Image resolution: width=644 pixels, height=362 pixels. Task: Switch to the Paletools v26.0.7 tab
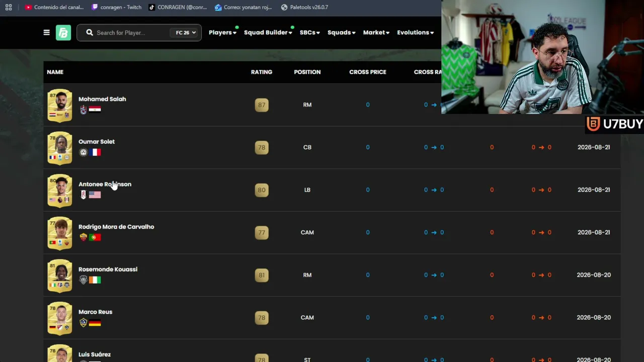tap(305, 8)
